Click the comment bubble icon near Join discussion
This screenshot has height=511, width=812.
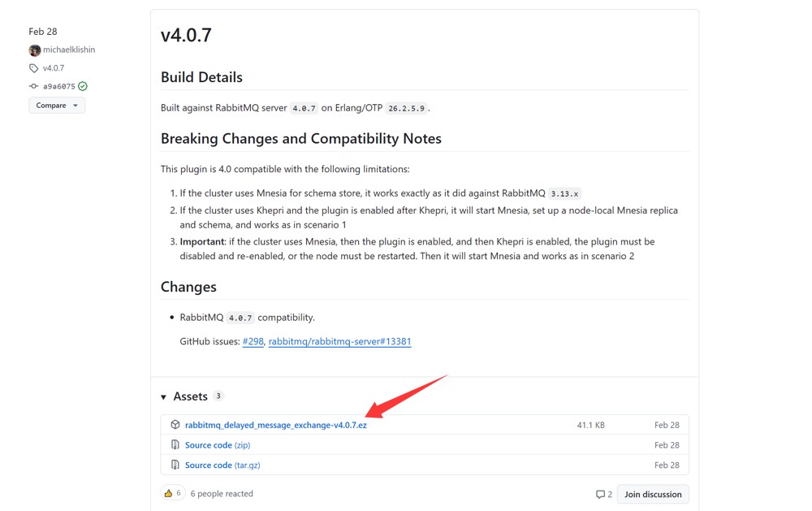[x=600, y=495]
